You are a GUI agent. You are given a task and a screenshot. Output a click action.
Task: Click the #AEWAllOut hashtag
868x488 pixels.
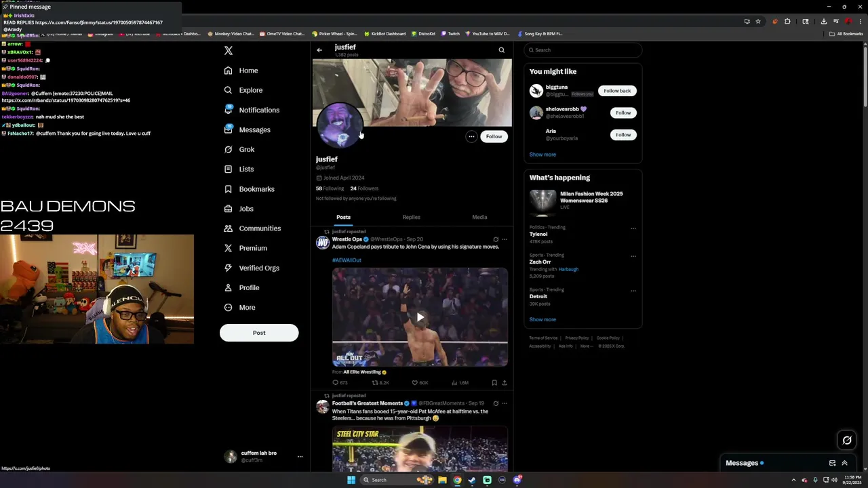(x=347, y=260)
